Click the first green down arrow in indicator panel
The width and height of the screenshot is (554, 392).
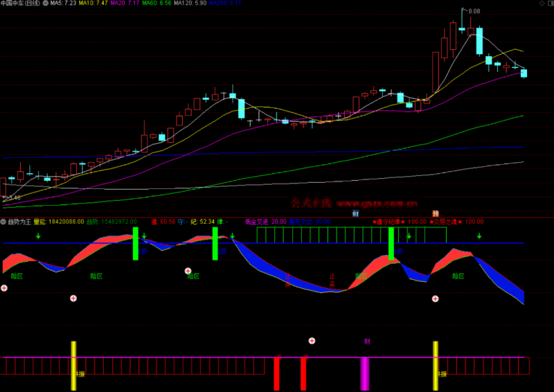point(38,237)
